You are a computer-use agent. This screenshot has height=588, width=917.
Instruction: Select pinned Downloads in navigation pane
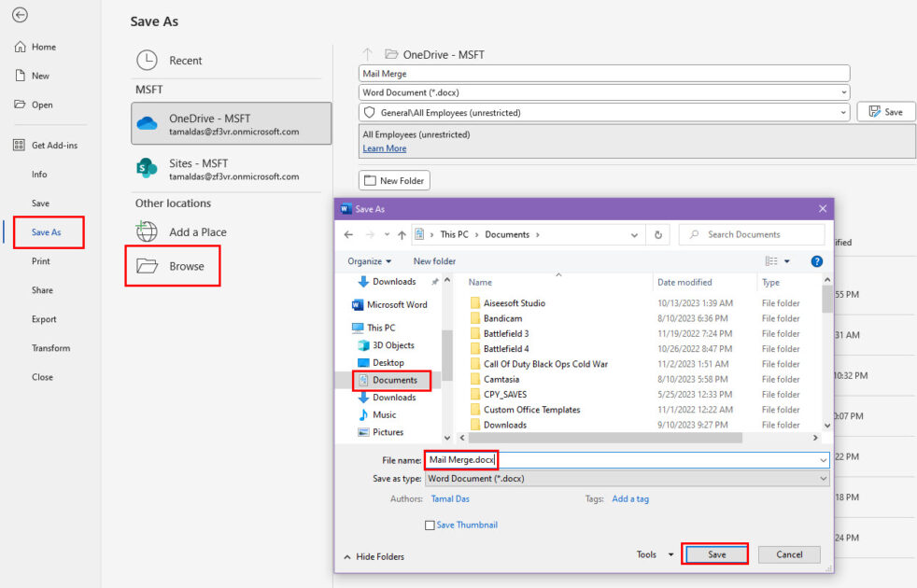pyautogui.click(x=388, y=282)
